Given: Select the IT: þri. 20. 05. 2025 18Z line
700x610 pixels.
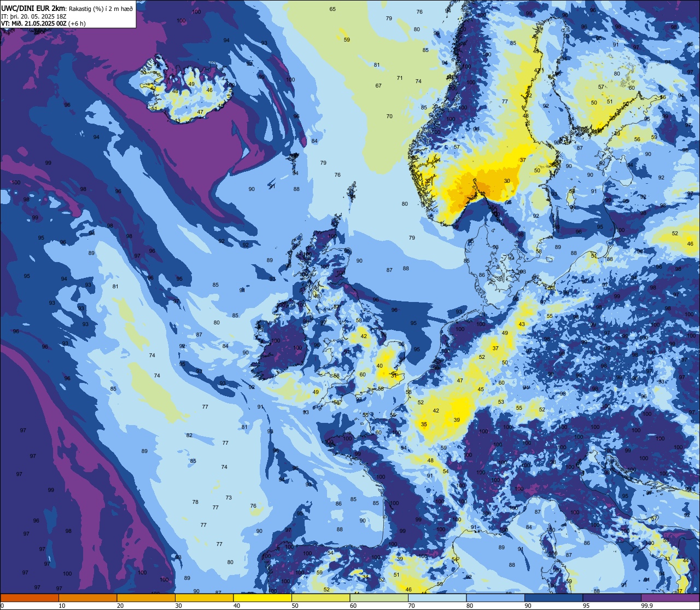Looking at the screenshot, I should [34, 16].
